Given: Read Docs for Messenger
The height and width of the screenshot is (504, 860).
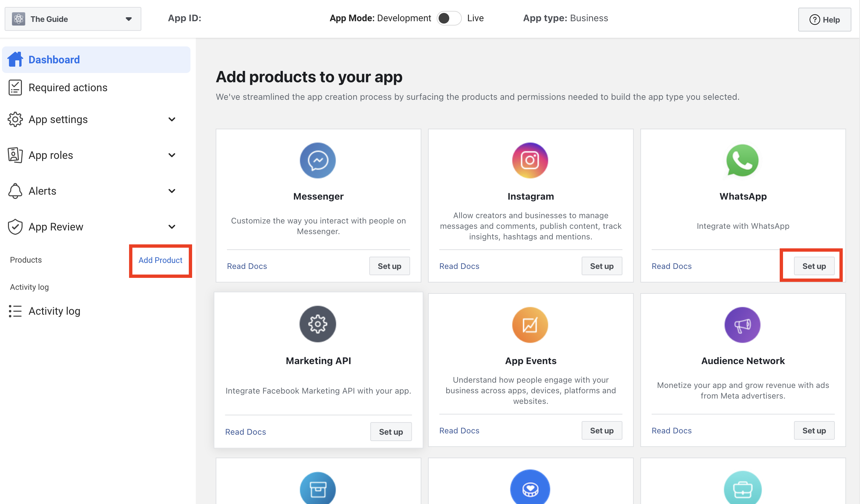Looking at the screenshot, I should point(247,266).
